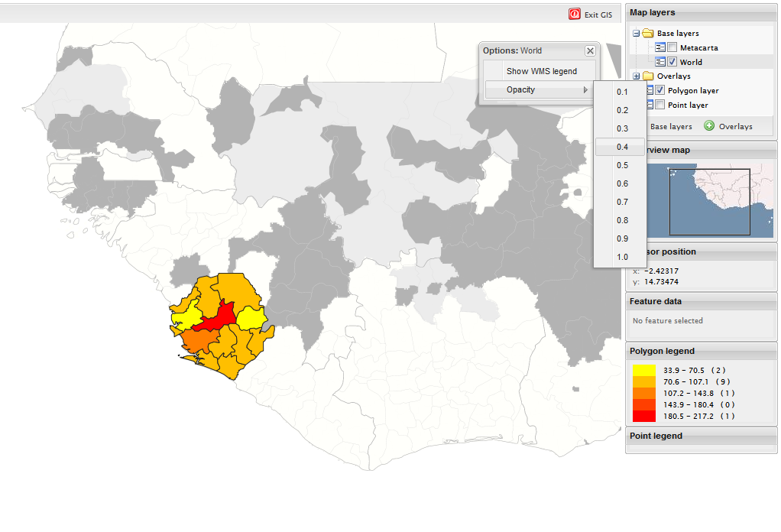Choose opacity value 1.0
Image resolution: width=781 pixels, height=532 pixels.
click(x=622, y=257)
